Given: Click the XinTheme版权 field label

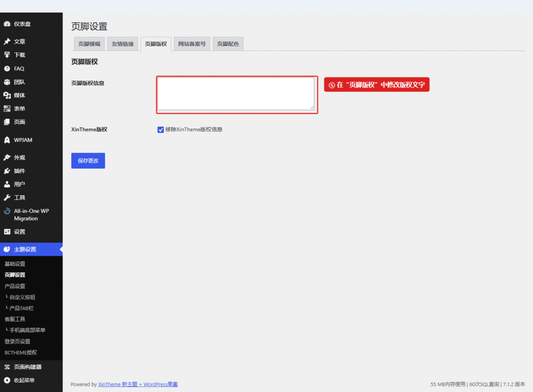Looking at the screenshot, I should [x=90, y=130].
